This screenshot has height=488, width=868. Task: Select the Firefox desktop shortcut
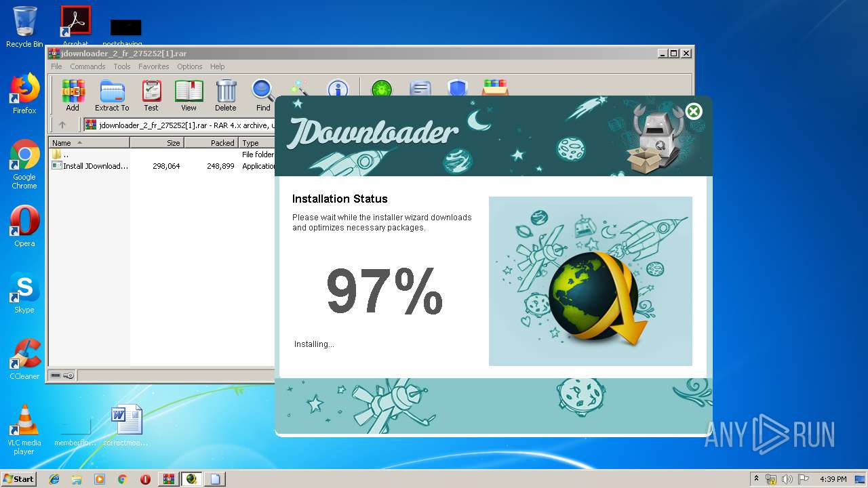click(x=24, y=94)
